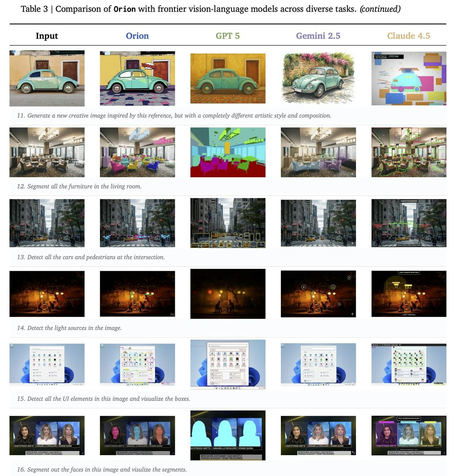Image resolution: width=454 pixels, height=476 pixels.
Task: Select the Claude 4.5 column header
Action: point(409,35)
